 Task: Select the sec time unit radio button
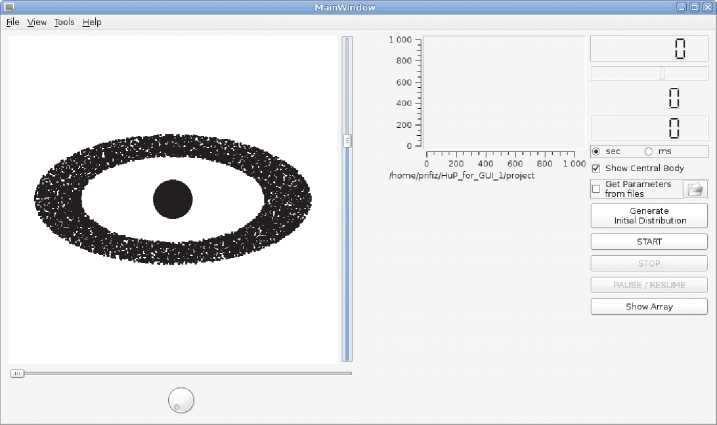pos(597,151)
